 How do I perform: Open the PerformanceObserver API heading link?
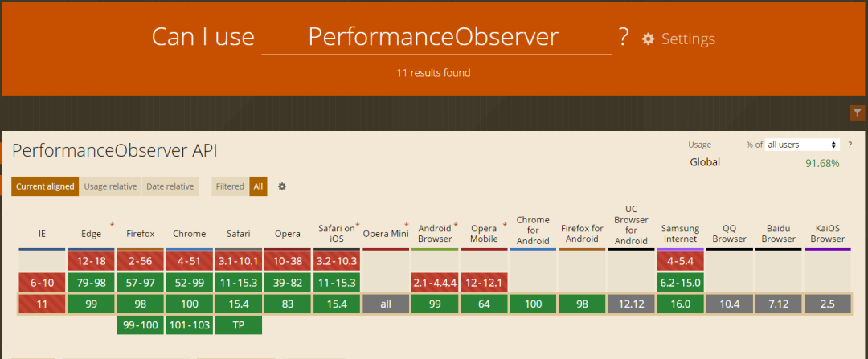click(x=115, y=151)
